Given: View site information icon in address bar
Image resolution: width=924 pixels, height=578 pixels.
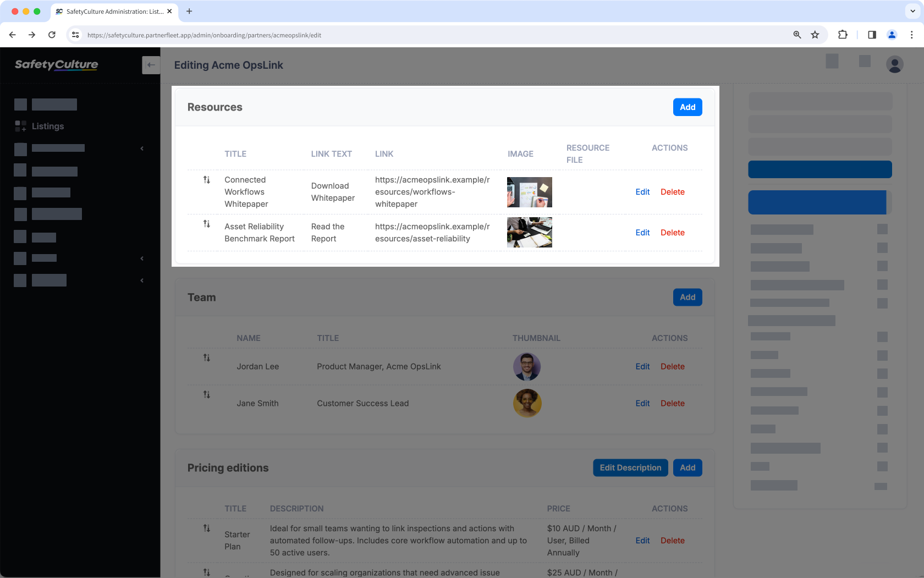Looking at the screenshot, I should coord(76,35).
